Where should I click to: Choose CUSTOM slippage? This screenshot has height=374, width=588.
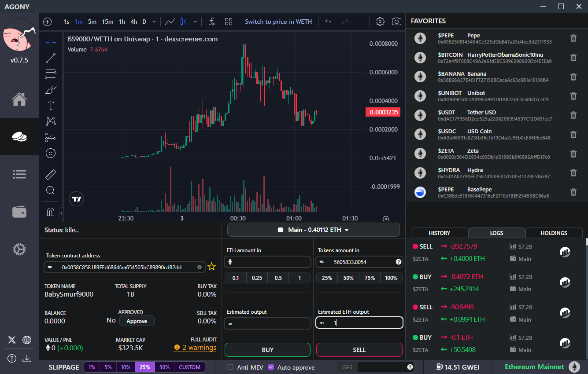[x=190, y=367]
